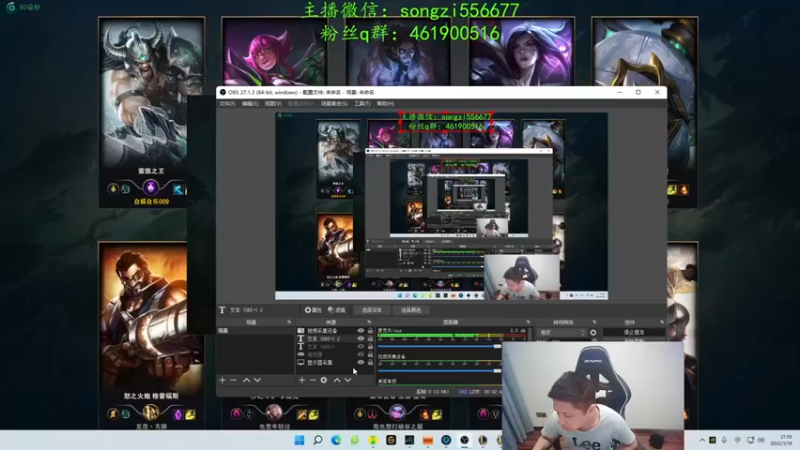Add a new source with the plus icon in 来源 panel
800x450 pixels.
click(302, 380)
